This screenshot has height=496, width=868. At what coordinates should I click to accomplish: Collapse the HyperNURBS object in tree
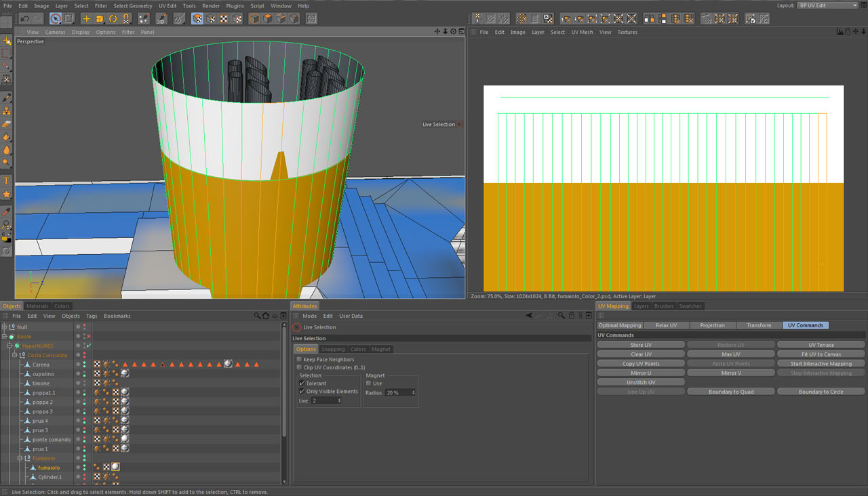pos(10,346)
